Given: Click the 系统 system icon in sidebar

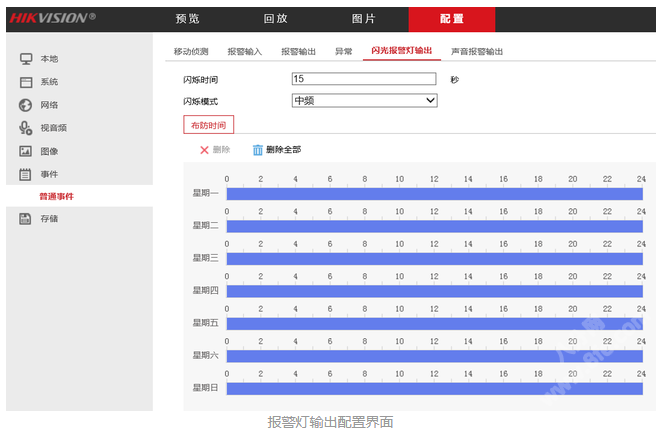Looking at the screenshot, I should (x=26, y=82).
